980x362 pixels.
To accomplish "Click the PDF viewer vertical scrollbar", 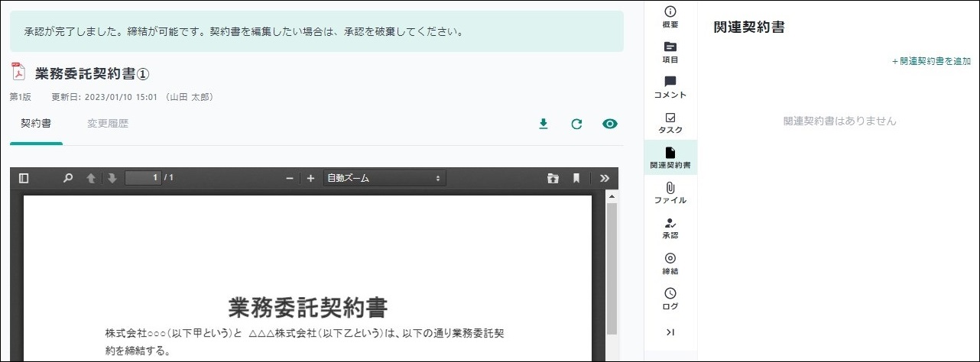I will pyautogui.click(x=612, y=267).
